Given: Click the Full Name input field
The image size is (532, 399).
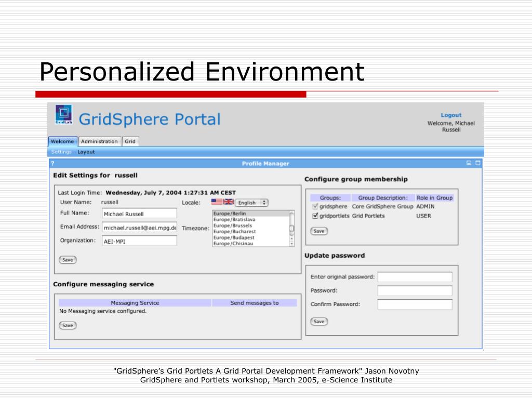Looking at the screenshot, I should point(139,214).
